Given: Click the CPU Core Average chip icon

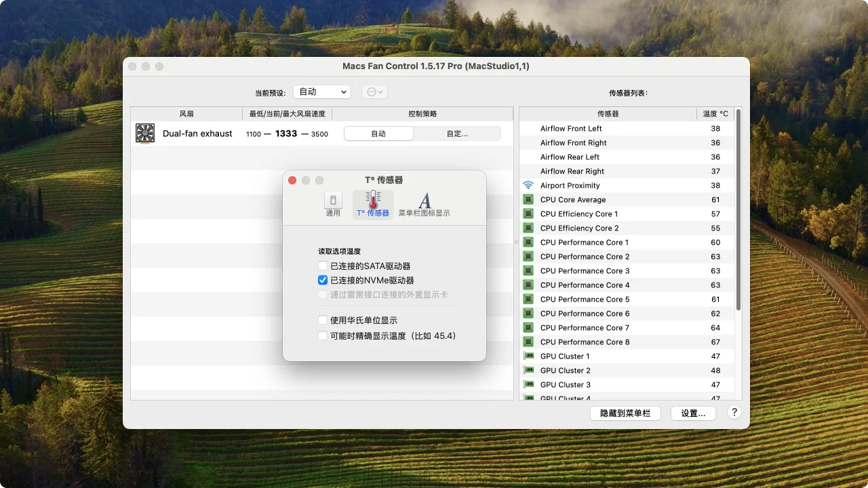Looking at the screenshot, I should [528, 200].
